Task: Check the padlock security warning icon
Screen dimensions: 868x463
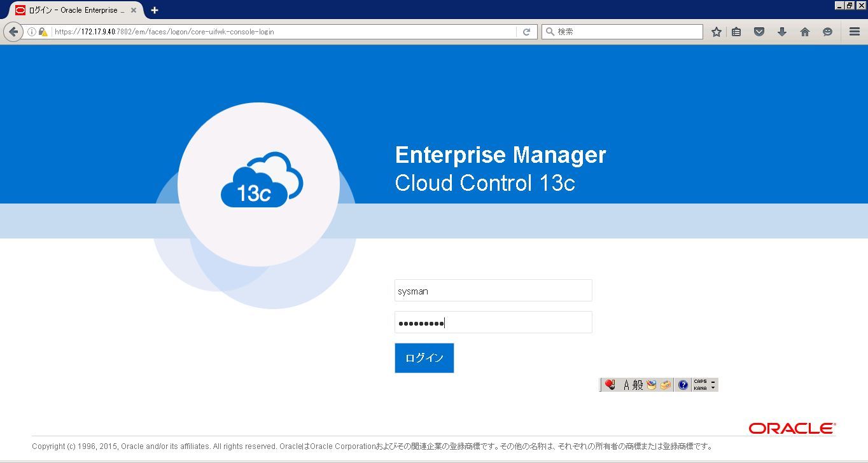Action: click(x=43, y=32)
